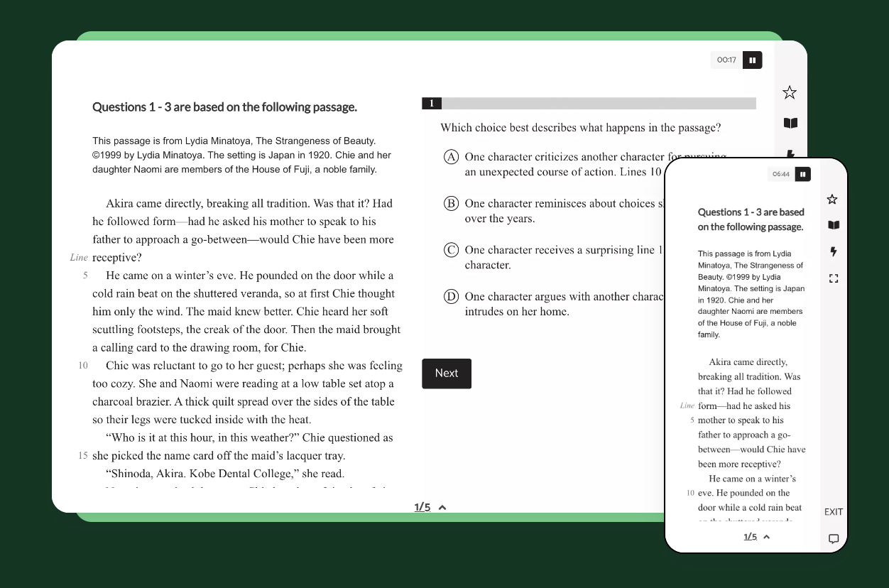The width and height of the screenshot is (889, 588).
Task: Click timer display 06:44 in mobile window
Action: [781, 174]
